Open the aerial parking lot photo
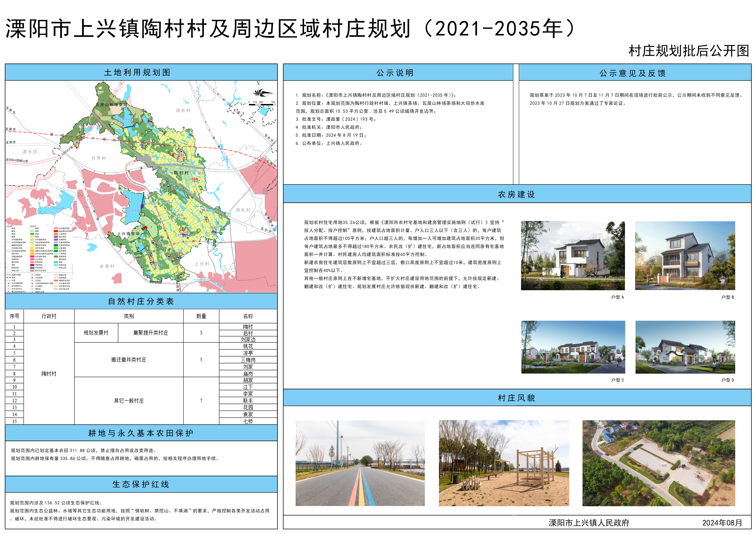 659,463
